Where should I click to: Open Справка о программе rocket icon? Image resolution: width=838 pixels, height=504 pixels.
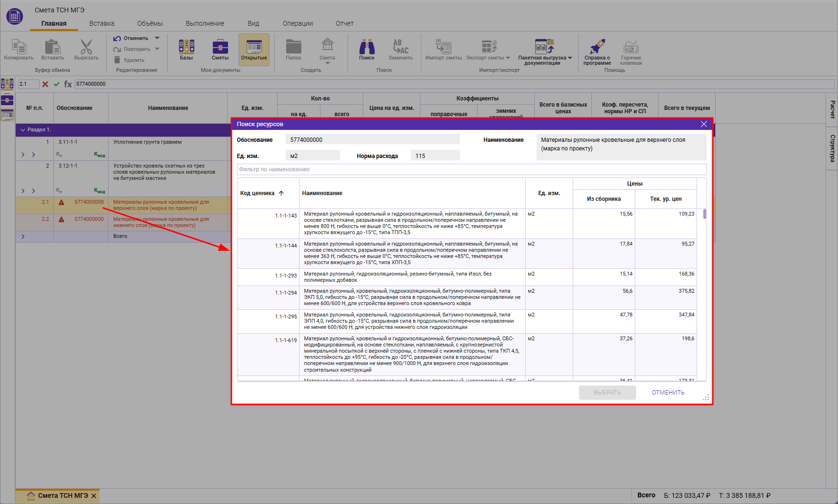coord(597,47)
